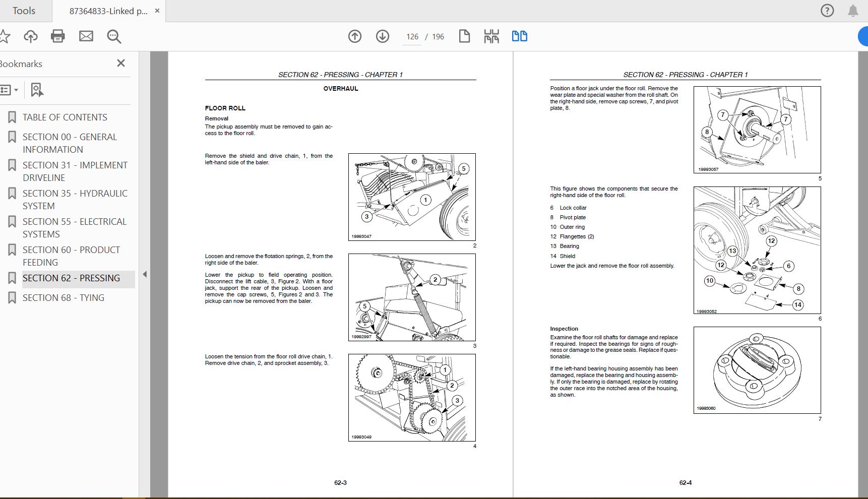Switch to the Tools tab
Screen dimensions: 868x499
[24, 11]
